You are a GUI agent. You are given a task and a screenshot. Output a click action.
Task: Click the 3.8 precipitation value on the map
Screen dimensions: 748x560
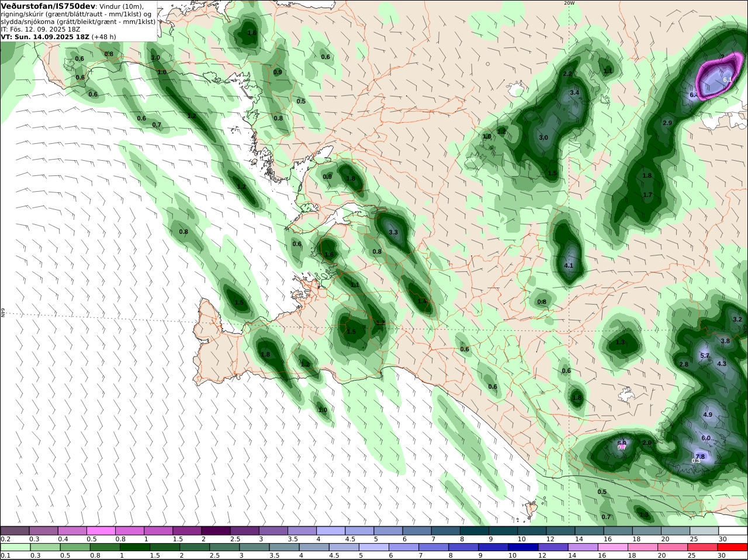tap(725, 341)
